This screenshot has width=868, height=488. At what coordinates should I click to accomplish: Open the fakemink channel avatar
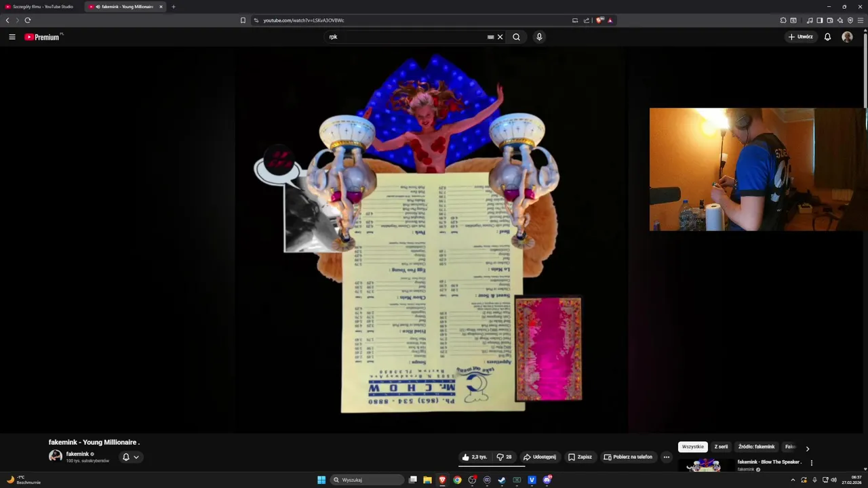[x=56, y=456]
